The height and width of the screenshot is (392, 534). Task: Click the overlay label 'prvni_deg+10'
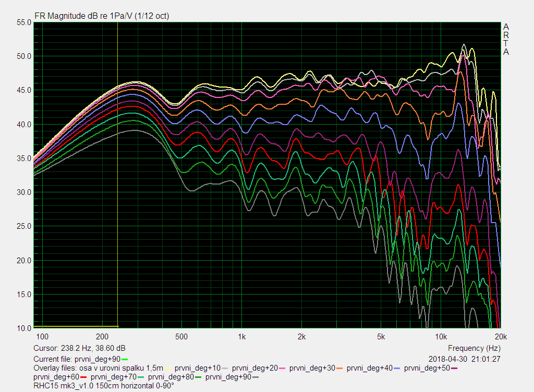pyautogui.click(x=198, y=368)
